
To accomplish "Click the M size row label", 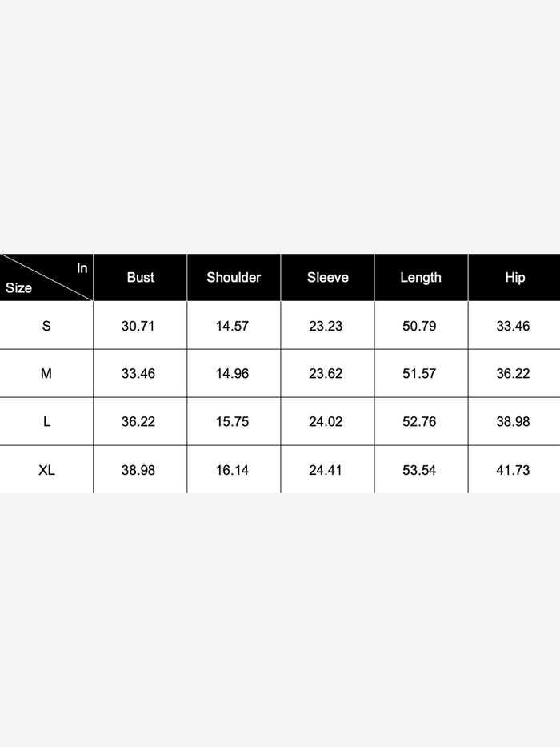I will tap(46, 374).
